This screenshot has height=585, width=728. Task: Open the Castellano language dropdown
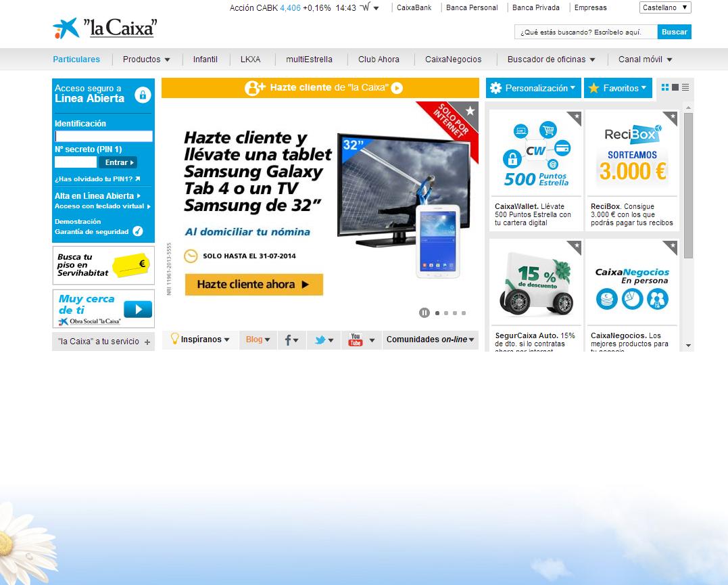664,7
